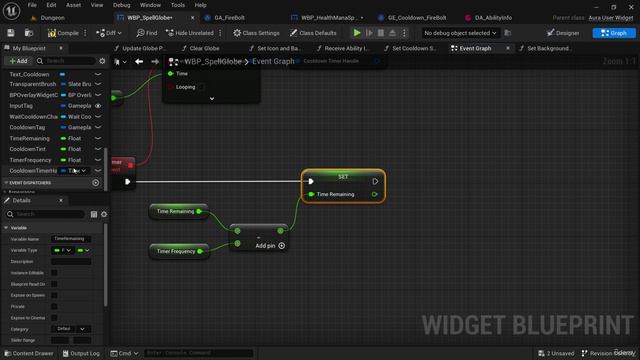Browse to asset in Content Browser

(29, 33)
